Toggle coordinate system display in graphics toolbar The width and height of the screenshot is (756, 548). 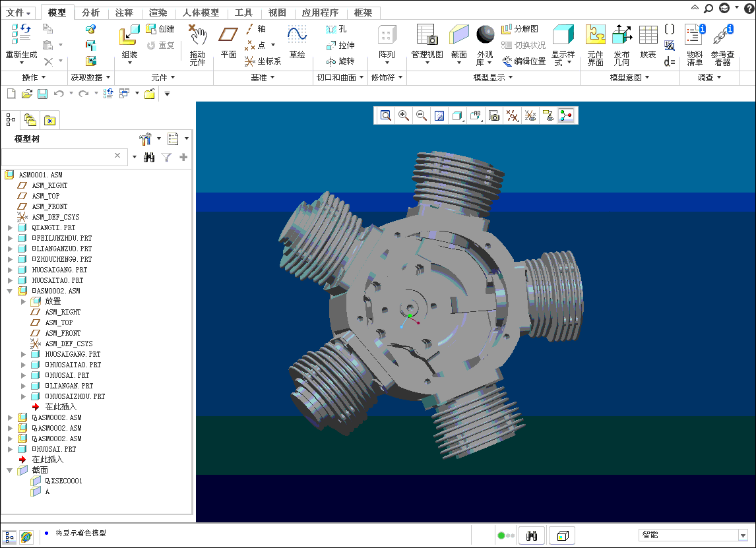[530, 115]
